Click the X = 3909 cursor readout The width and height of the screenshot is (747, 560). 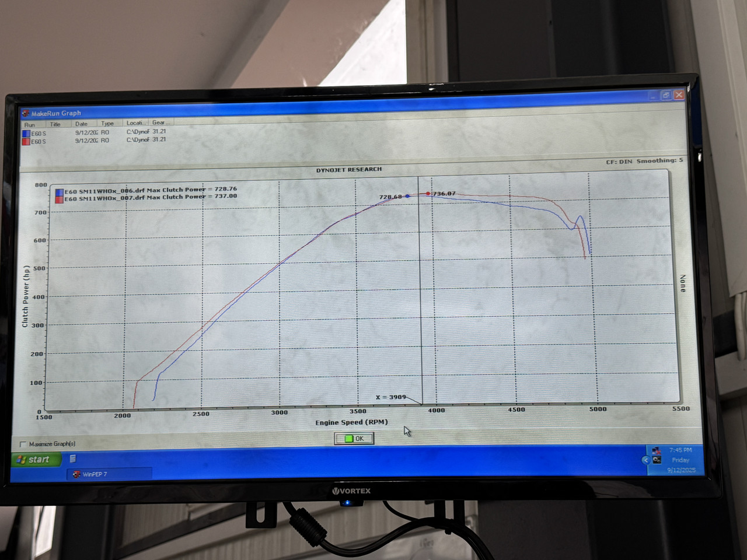coord(390,397)
